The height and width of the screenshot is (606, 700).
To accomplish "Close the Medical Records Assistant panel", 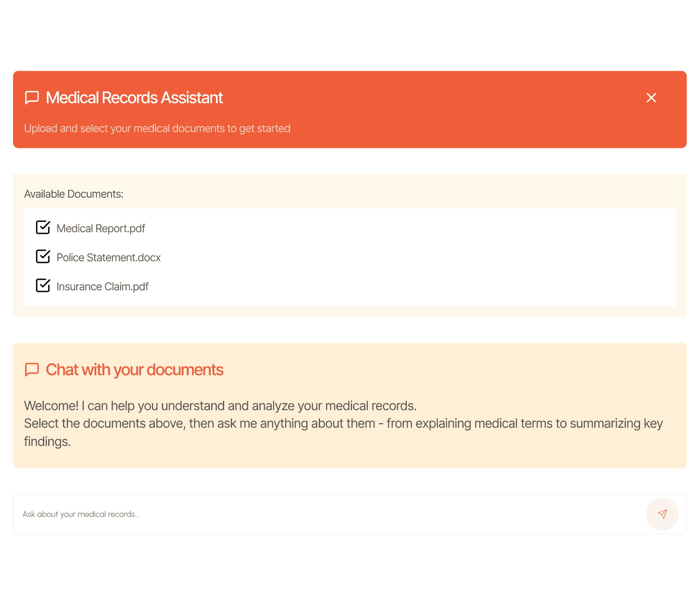I will tap(651, 98).
